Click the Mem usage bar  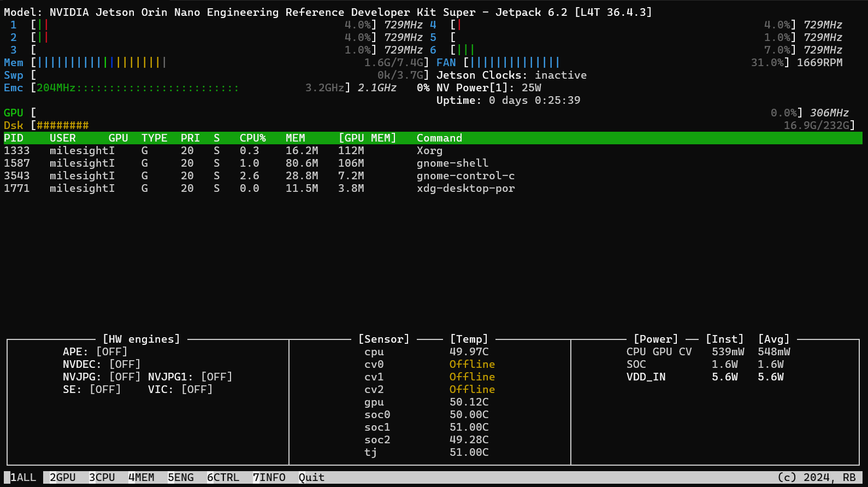[x=102, y=62]
